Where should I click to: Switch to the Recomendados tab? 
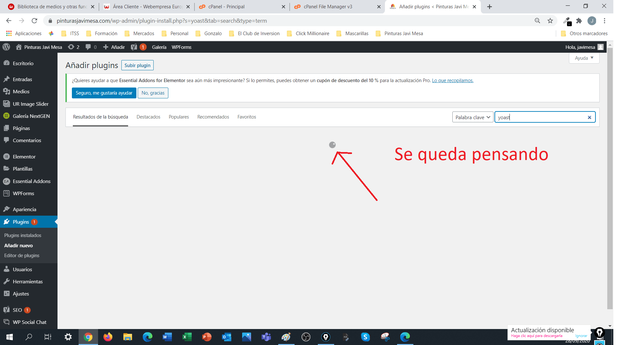point(213,117)
